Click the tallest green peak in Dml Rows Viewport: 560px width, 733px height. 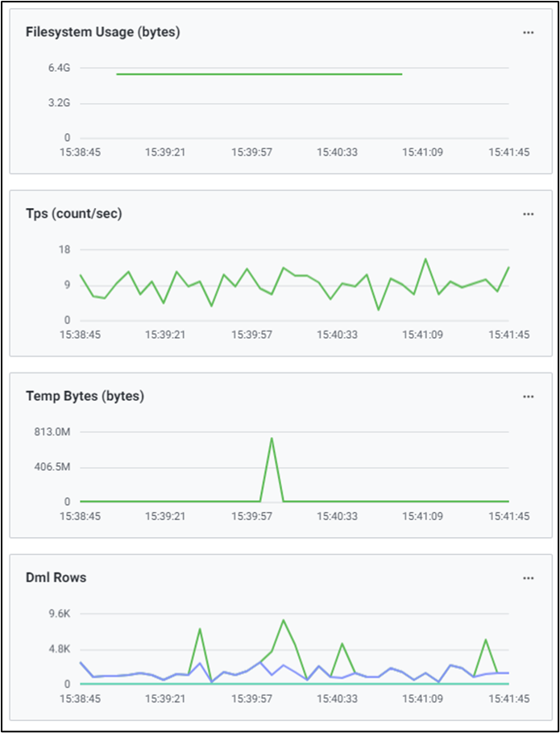(284, 620)
